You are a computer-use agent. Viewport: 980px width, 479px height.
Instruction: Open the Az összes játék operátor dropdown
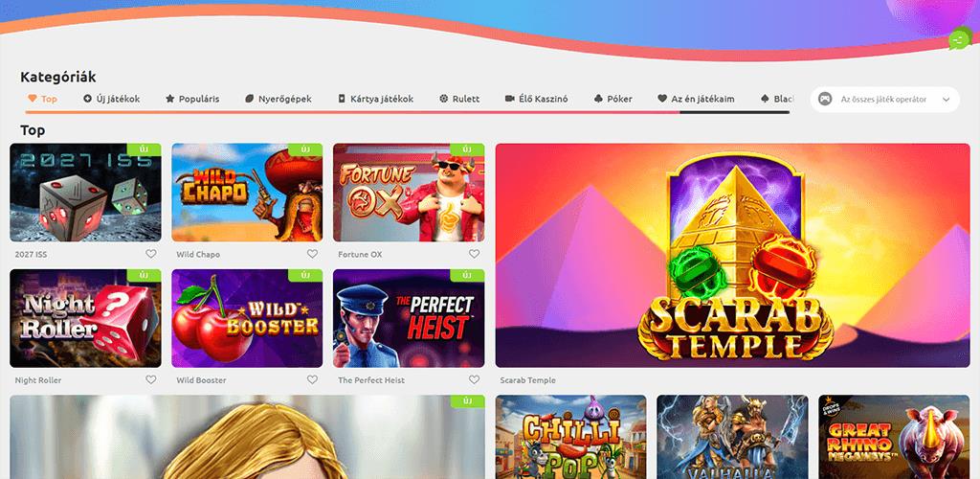tap(885, 100)
